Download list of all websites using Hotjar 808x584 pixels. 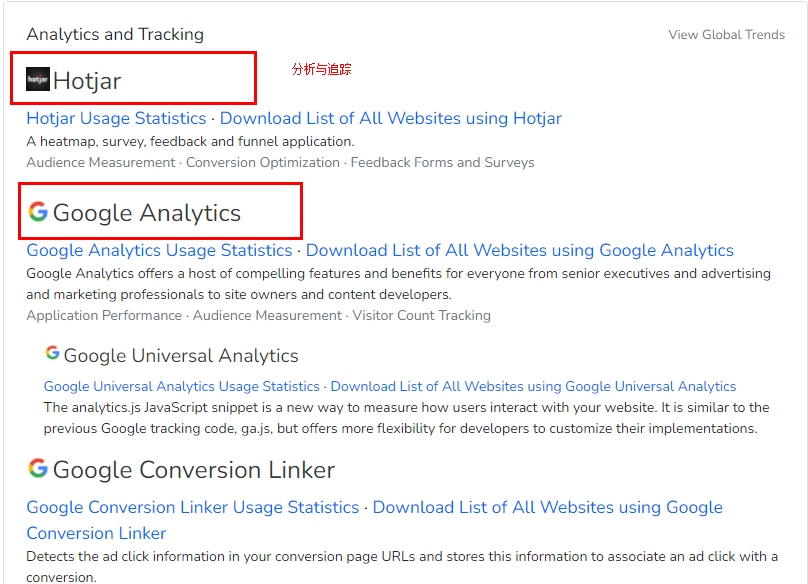[x=390, y=118]
